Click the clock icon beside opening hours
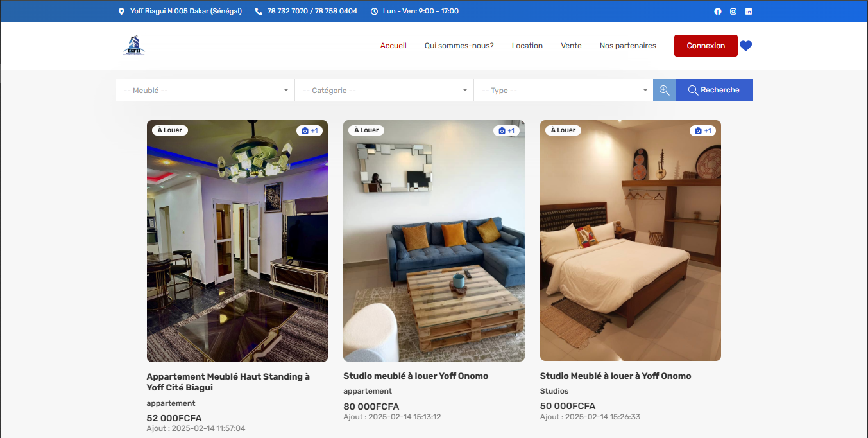 [374, 12]
